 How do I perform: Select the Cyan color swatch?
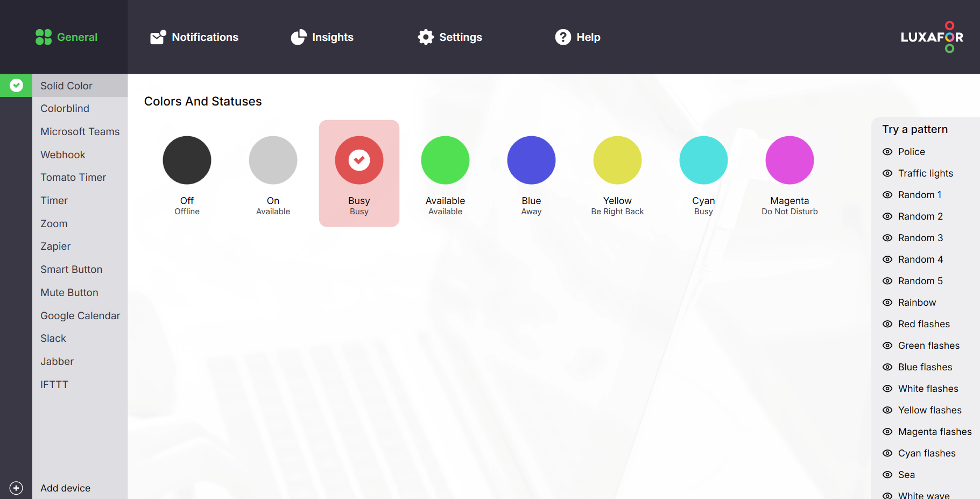tap(703, 160)
